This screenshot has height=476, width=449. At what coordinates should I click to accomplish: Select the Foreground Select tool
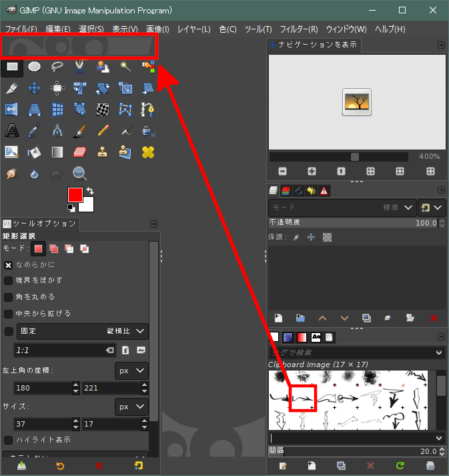point(103,66)
